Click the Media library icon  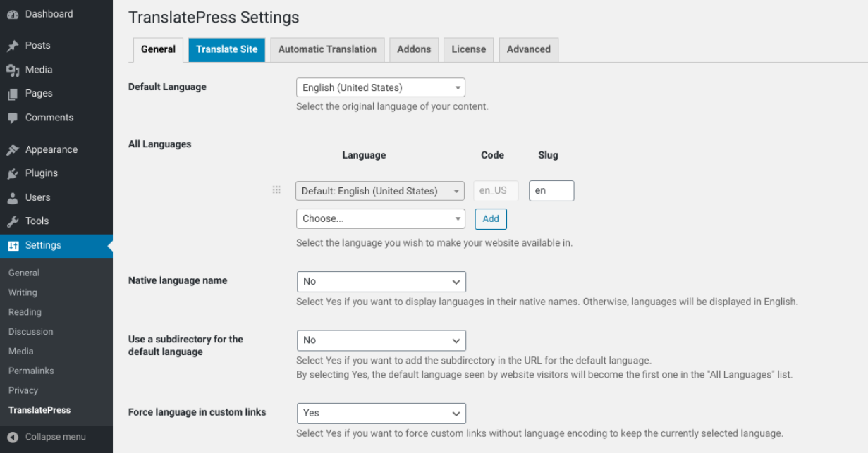(x=13, y=70)
